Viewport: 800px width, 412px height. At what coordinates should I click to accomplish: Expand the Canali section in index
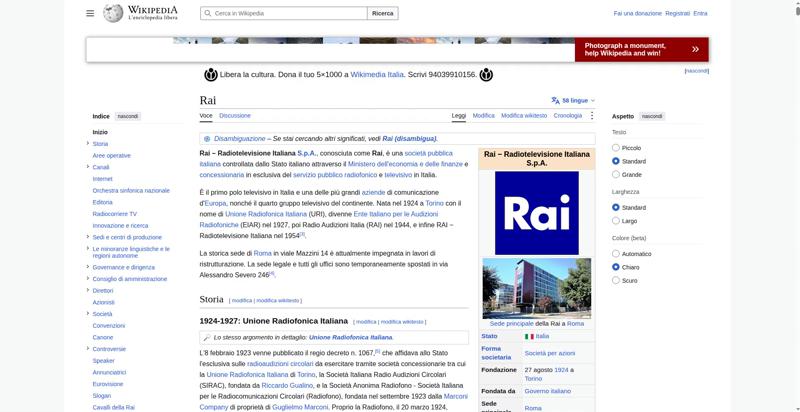[x=88, y=167]
